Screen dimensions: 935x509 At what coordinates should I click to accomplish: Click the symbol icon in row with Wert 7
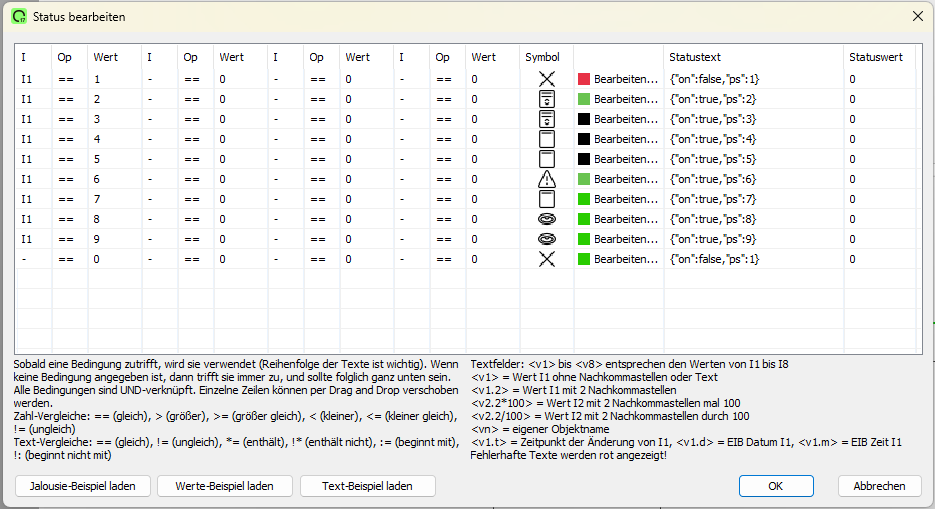point(547,199)
